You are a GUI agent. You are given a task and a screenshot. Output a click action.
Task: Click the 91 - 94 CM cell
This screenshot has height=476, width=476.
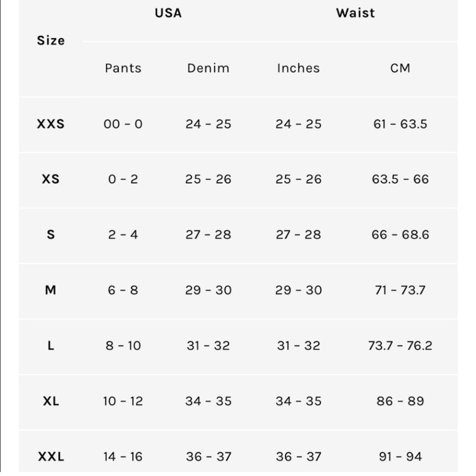(400, 456)
